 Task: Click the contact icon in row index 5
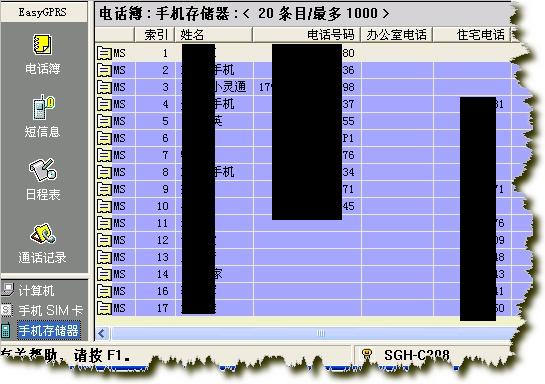[104, 121]
